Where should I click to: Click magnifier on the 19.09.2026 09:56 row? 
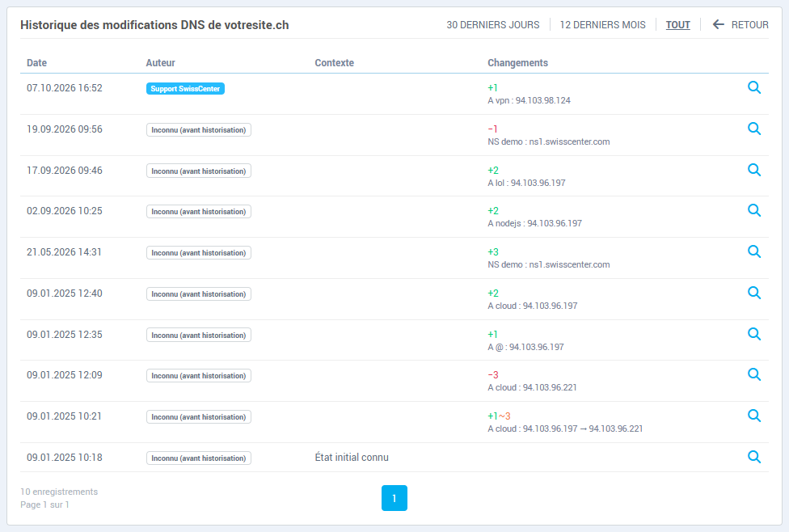tap(753, 129)
